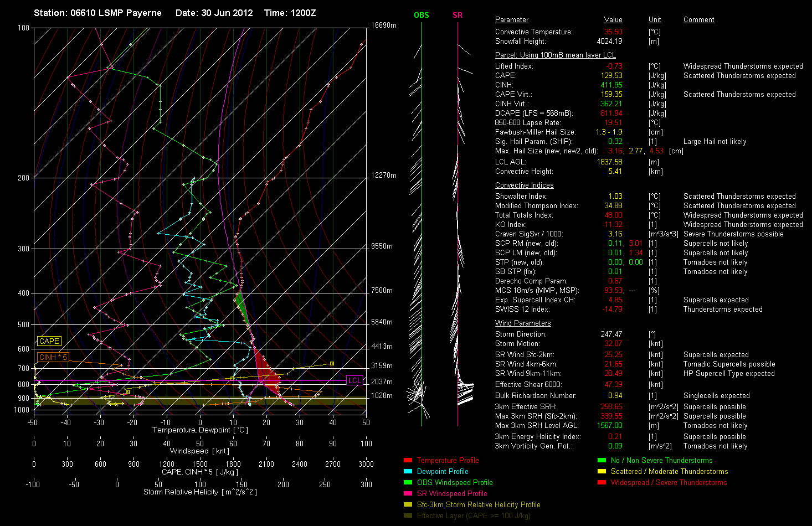Click the dark Effective Layer legend swatch
Viewport: 812px width, 526px height.
408,516
